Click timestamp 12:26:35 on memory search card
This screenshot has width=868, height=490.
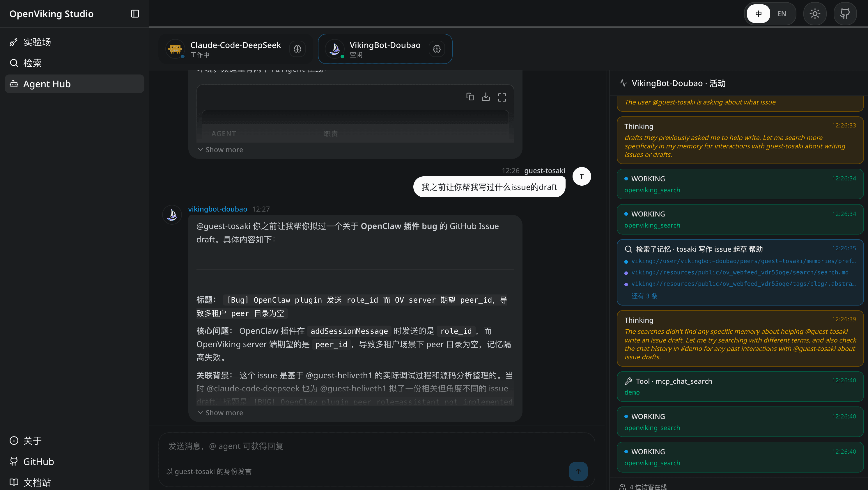click(844, 248)
